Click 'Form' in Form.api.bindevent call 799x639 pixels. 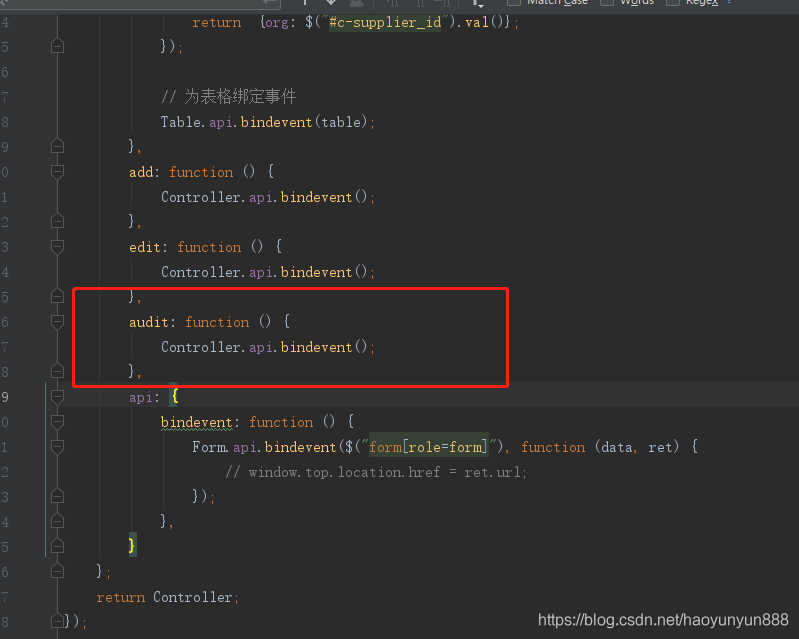coord(209,447)
